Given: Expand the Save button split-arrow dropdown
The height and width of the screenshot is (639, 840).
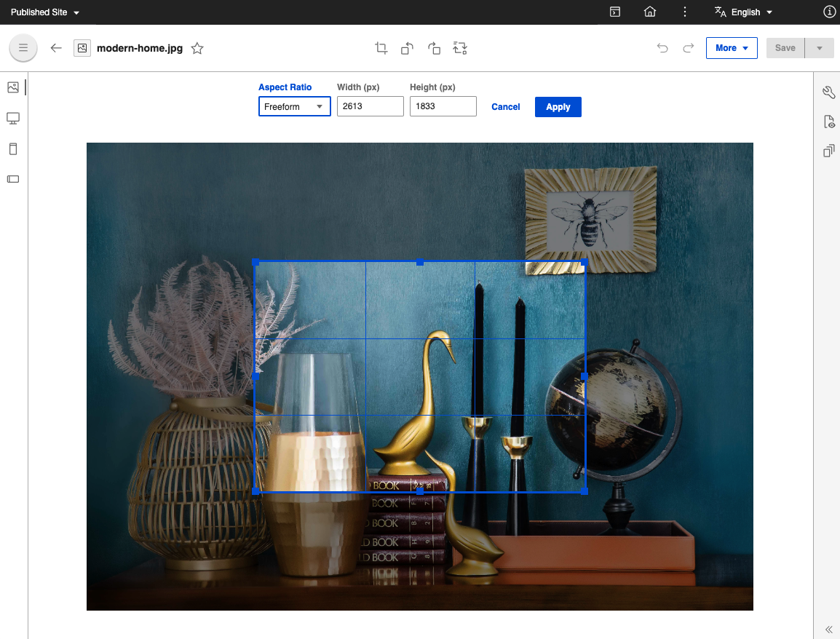Looking at the screenshot, I should click(x=820, y=47).
